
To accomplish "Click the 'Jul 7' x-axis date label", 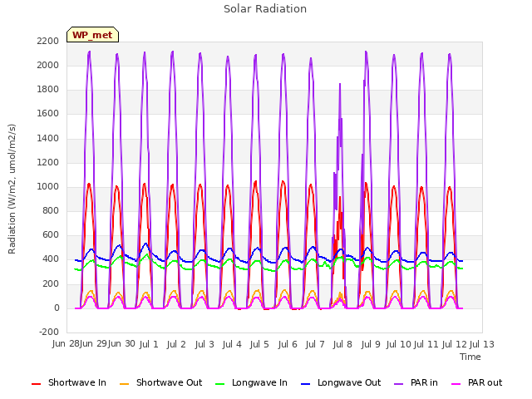I will point(315,344).
